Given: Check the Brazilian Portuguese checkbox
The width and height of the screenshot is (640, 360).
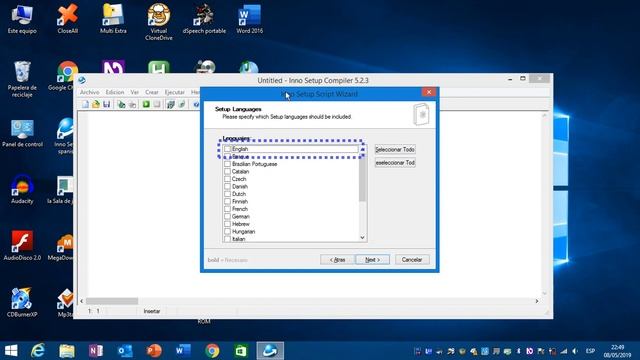Looking at the screenshot, I should click(x=227, y=164).
